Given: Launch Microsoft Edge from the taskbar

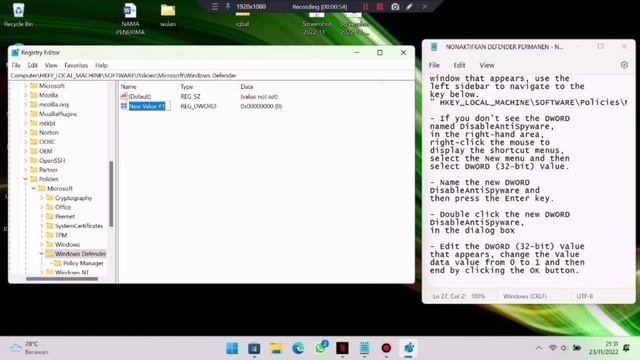Looking at the screenshot, I should pos(298,348).
